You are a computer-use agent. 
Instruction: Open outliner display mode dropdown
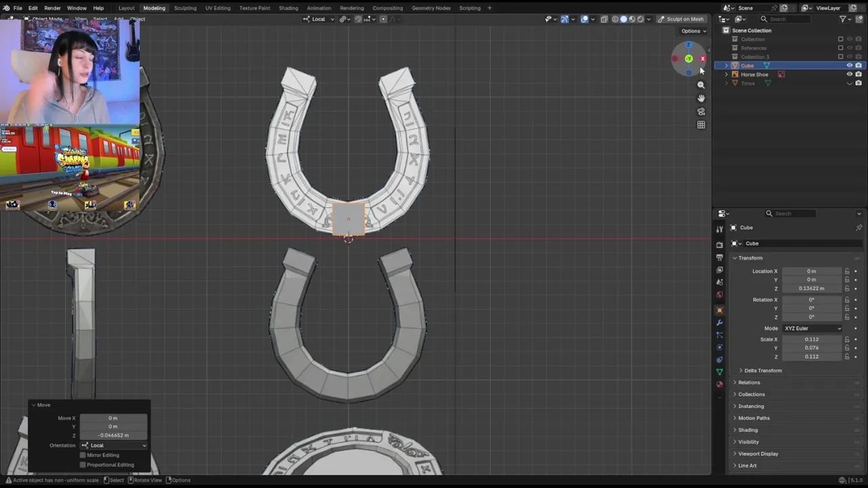coord(725,19)
